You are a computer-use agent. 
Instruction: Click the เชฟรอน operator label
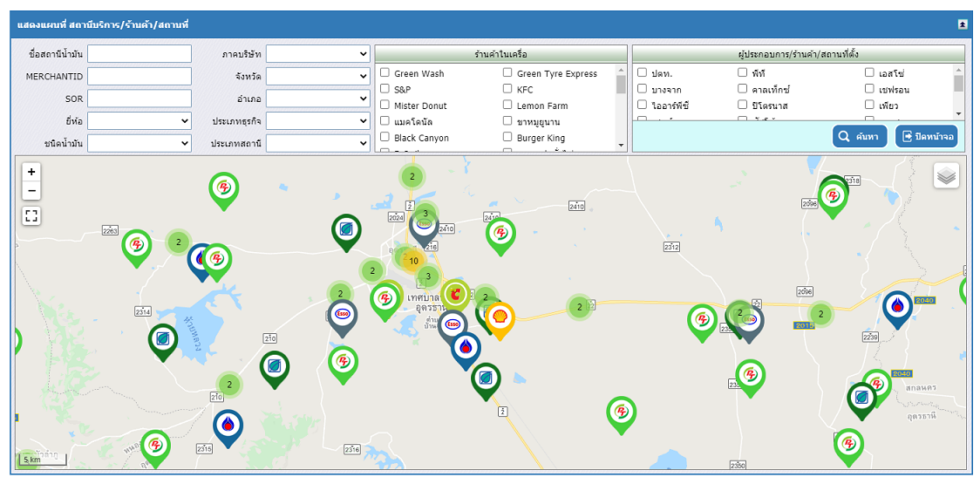coord(894,90)
